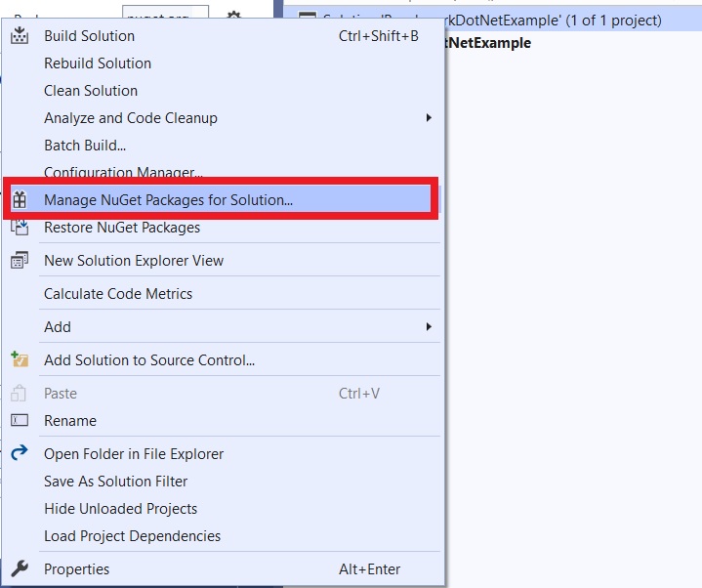The width and height of the screenshot is (702, 588).
Task: Click the Restore NuGet Packages icon
Action: click(20, 228)
